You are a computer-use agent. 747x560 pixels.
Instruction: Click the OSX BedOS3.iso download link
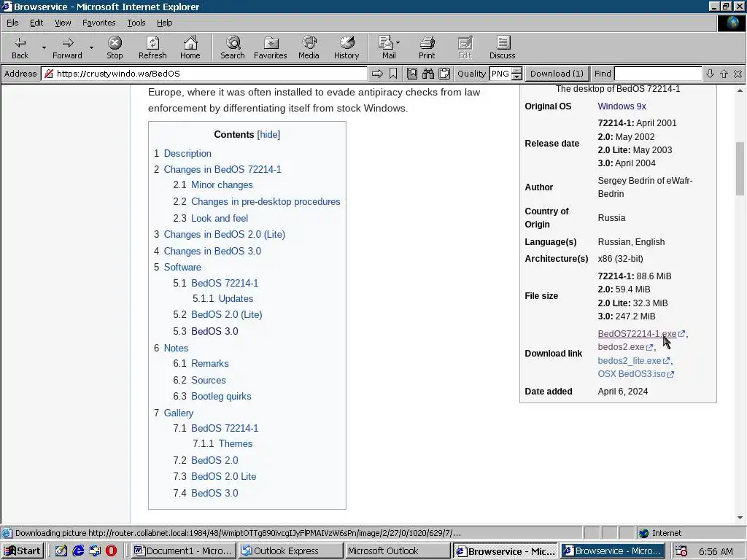tap(632, 374)
